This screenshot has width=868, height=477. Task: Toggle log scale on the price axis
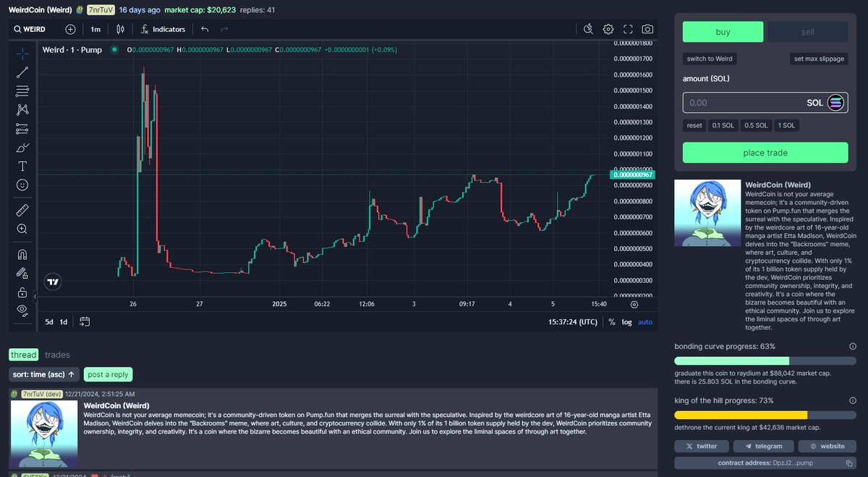click(x=626, y=322)
